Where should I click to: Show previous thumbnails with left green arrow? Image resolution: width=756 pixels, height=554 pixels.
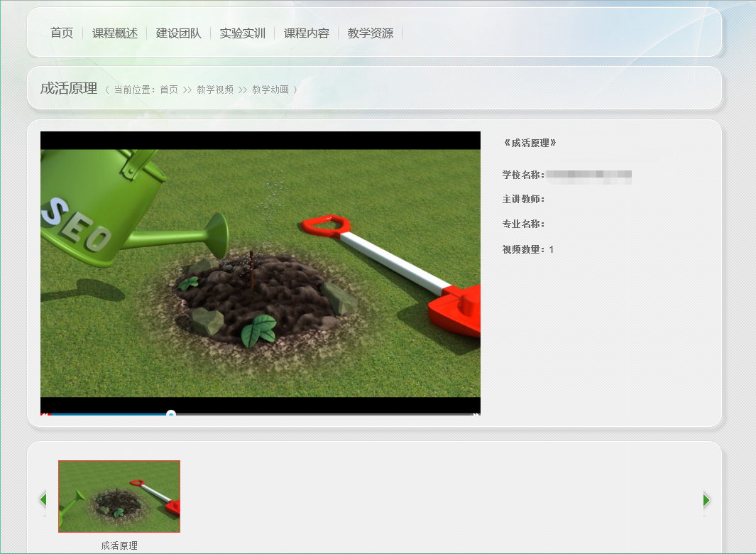click(x=43, y=499)
